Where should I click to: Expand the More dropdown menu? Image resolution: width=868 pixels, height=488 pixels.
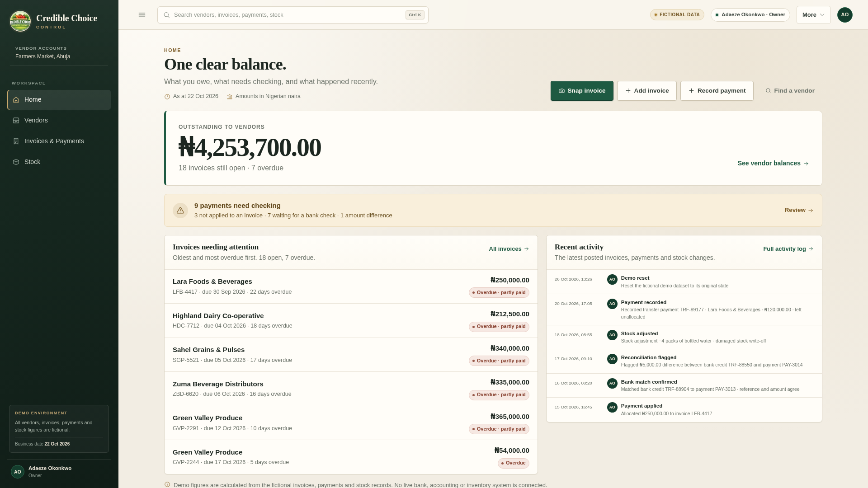tap(813, 15)
